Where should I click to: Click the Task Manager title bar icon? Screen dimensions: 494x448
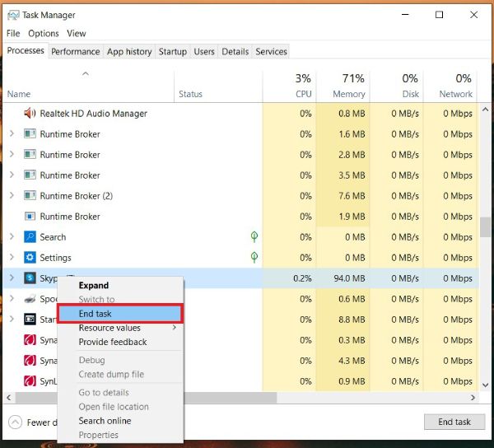pyautogui.click(x=13, y=15)
